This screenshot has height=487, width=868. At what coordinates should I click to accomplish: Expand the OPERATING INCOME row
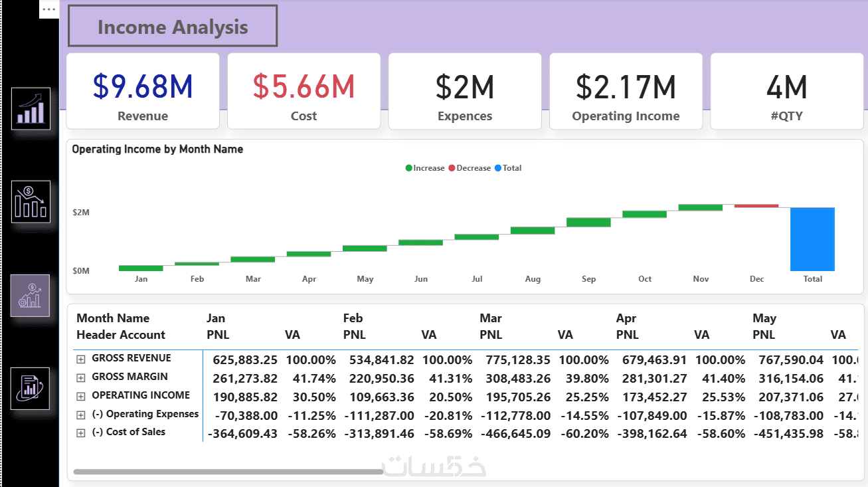coord(81,396)
